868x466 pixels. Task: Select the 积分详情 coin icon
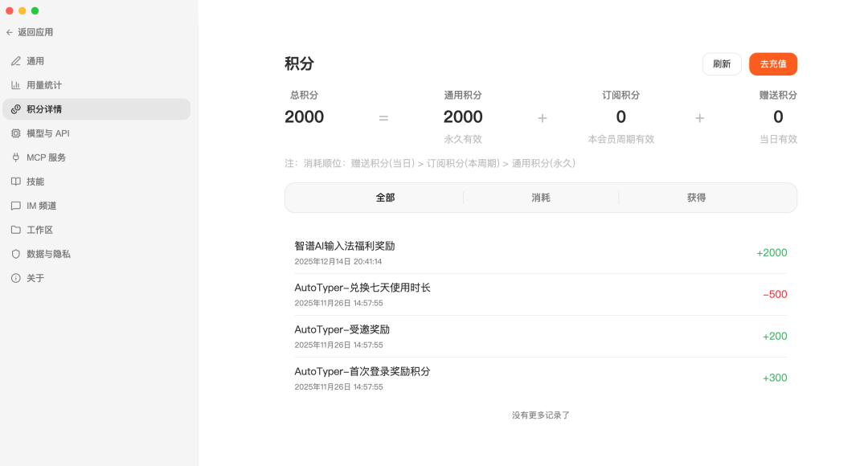click(18, 108)
